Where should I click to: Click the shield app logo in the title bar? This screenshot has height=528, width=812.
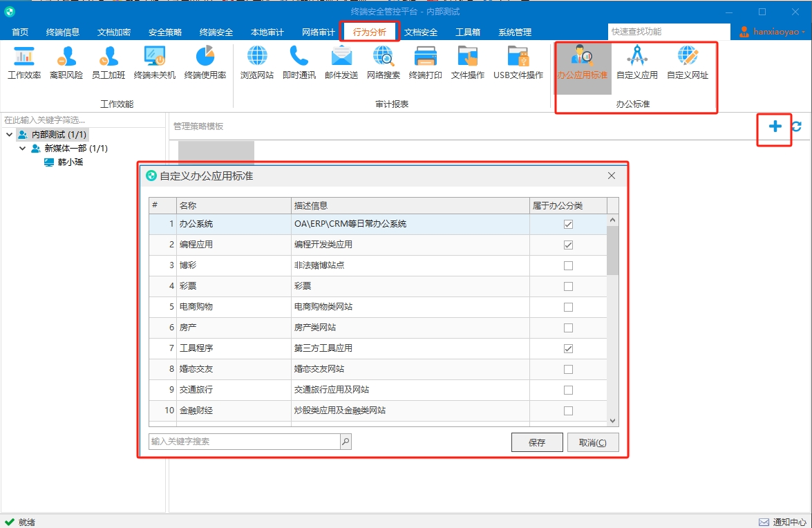[x=9, y=11]
